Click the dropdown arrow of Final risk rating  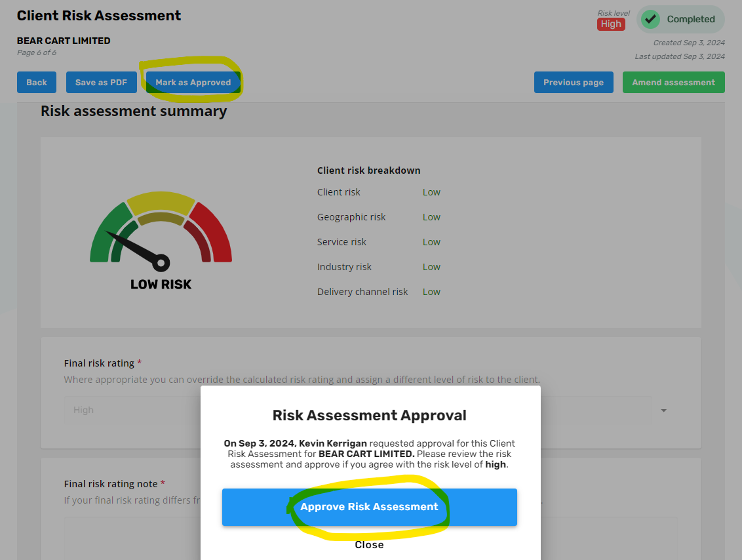click(663, 410)
